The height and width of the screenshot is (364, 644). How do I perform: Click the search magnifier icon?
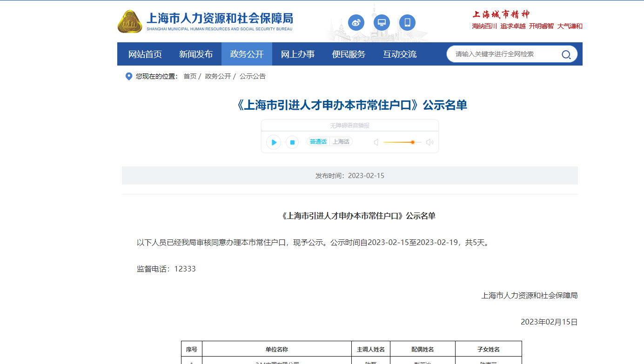pos(566,54)
